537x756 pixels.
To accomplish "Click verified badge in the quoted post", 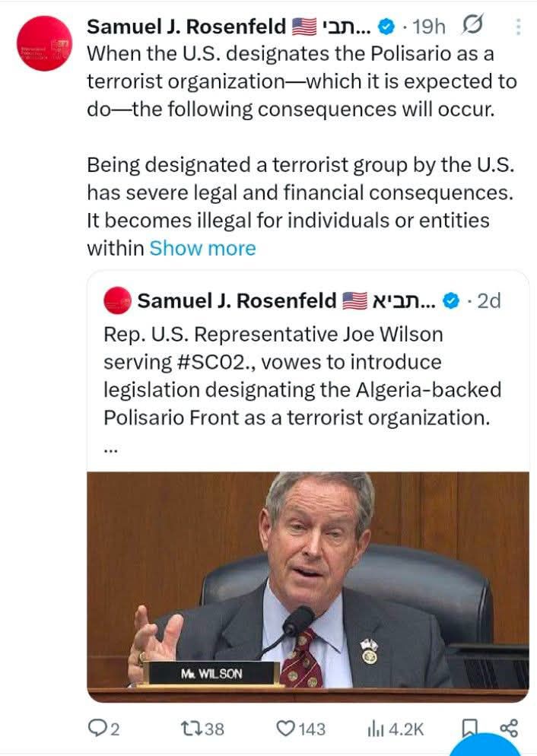I will click(451, 301).
